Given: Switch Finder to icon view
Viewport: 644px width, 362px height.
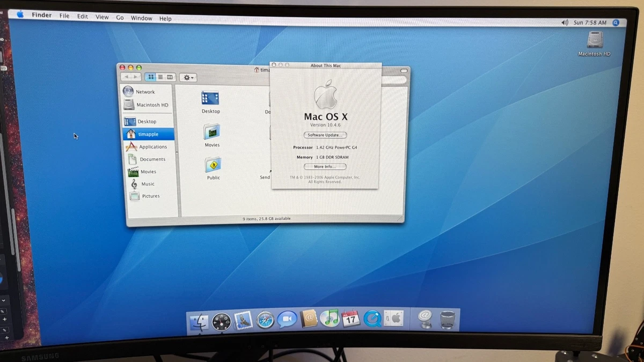Looking at the screenshot, I should pyautogui.click(x=151, y=77).
